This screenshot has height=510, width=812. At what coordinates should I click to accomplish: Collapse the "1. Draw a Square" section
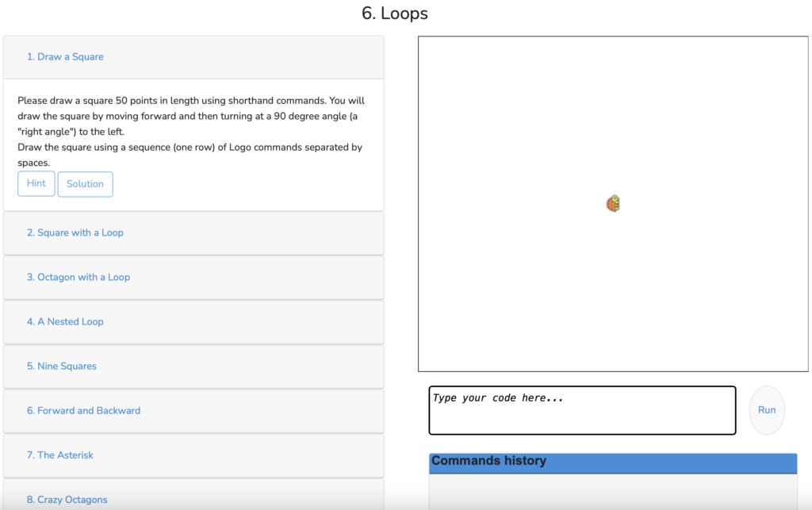click(x=65, y=57)
